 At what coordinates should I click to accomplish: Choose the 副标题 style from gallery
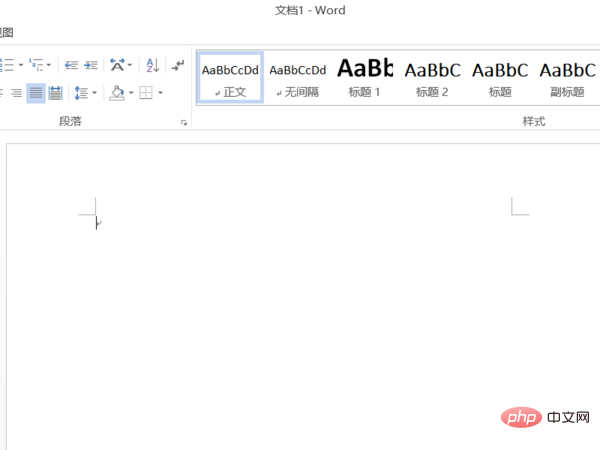click(567, 77)
